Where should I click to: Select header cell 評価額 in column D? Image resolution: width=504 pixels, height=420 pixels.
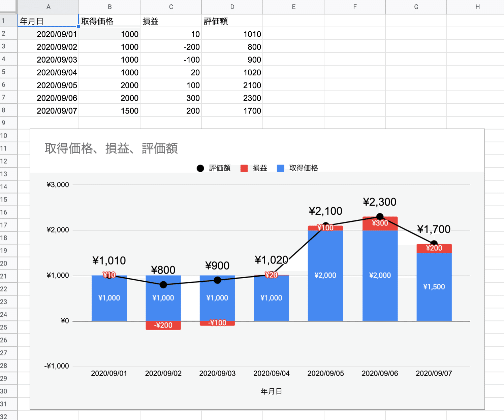[x=232, y=21]
